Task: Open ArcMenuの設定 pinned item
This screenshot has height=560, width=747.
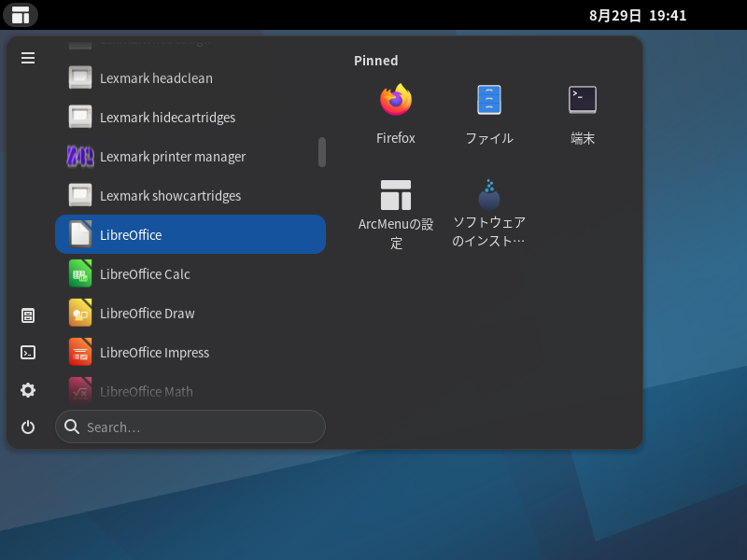Action: [395, 214]
